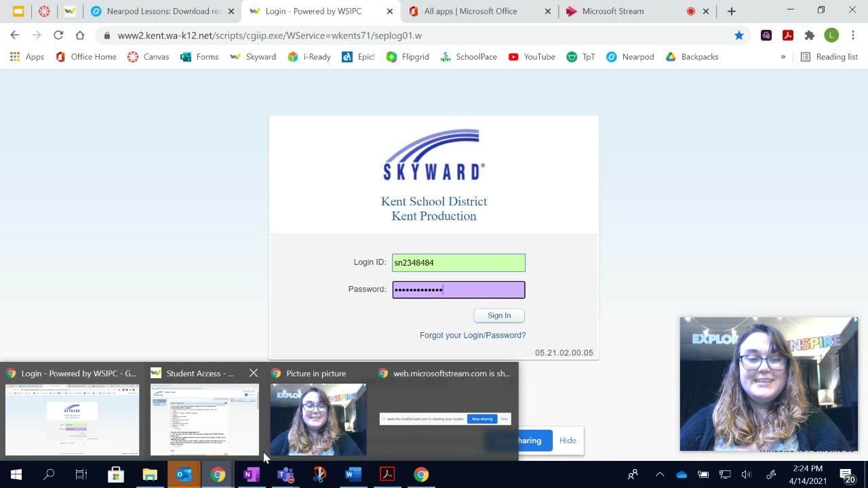This screenshot has width=868, height=488.
Task: Reload the current page
Action: pyautogui.click(x=58, y=35)
